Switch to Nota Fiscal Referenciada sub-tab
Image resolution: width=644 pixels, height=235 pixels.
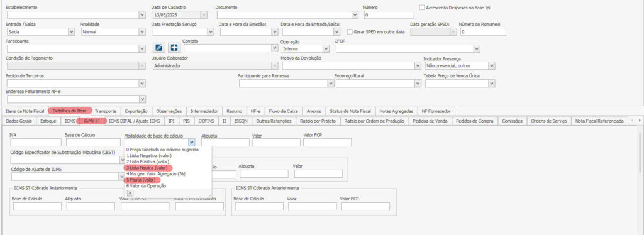point(599,121)
